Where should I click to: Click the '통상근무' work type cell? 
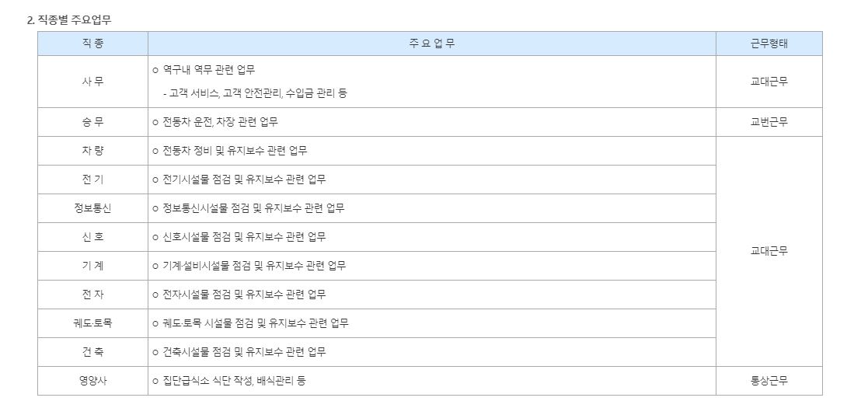click(769, 381)
